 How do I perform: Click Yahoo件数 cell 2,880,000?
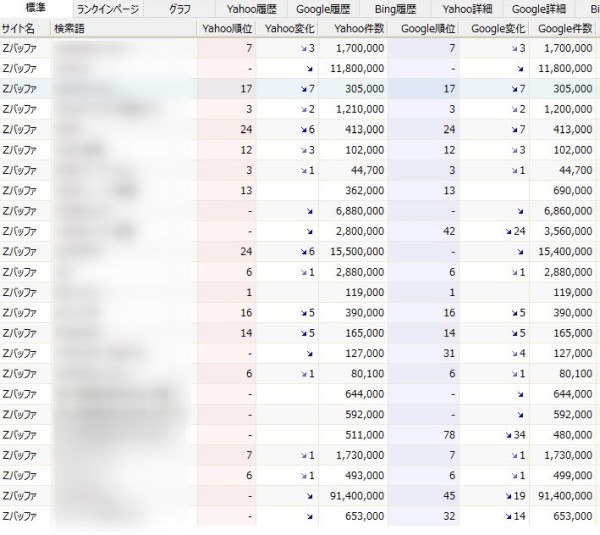353,272
